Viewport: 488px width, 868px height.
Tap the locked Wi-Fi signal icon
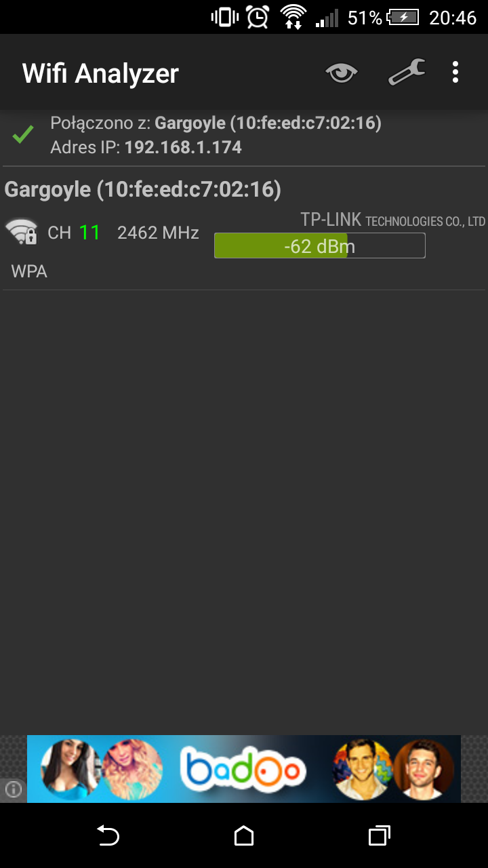[x=22, y=232]
